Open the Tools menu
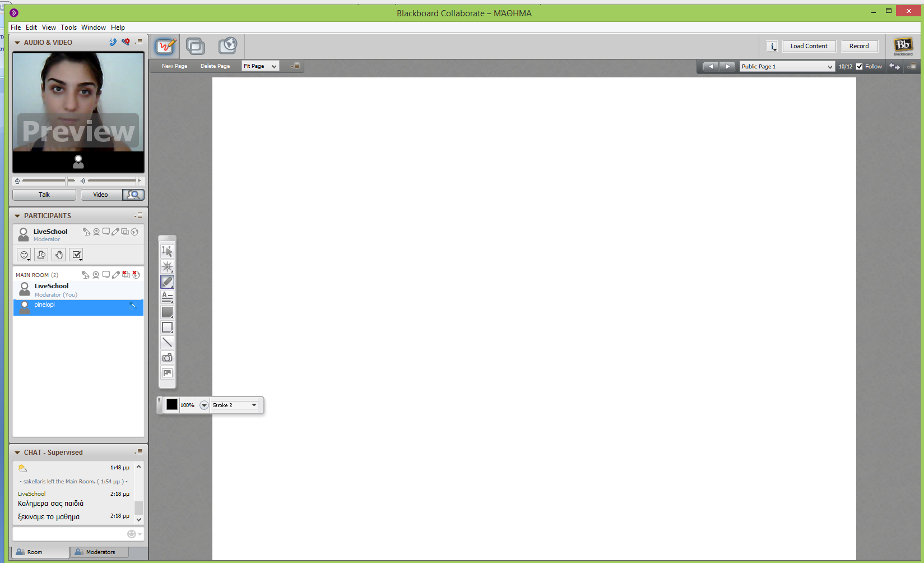The width and height of the screenshot is (924, 563). click(68, 27)
